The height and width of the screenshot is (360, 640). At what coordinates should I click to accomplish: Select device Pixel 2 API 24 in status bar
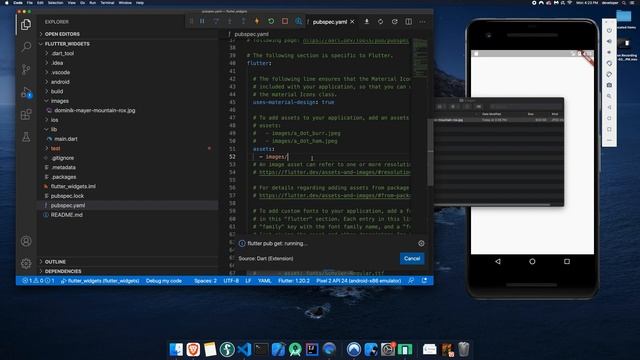(x=358, y=281)
